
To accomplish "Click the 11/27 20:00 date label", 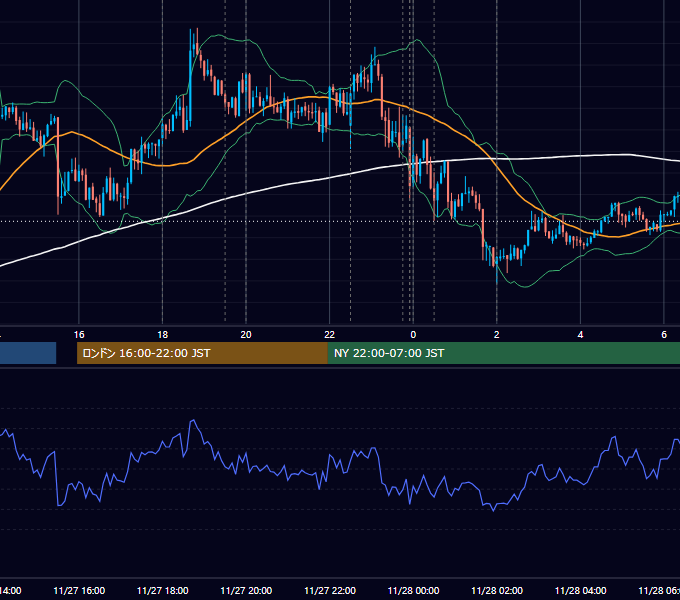I will click(x=246, y=590).
